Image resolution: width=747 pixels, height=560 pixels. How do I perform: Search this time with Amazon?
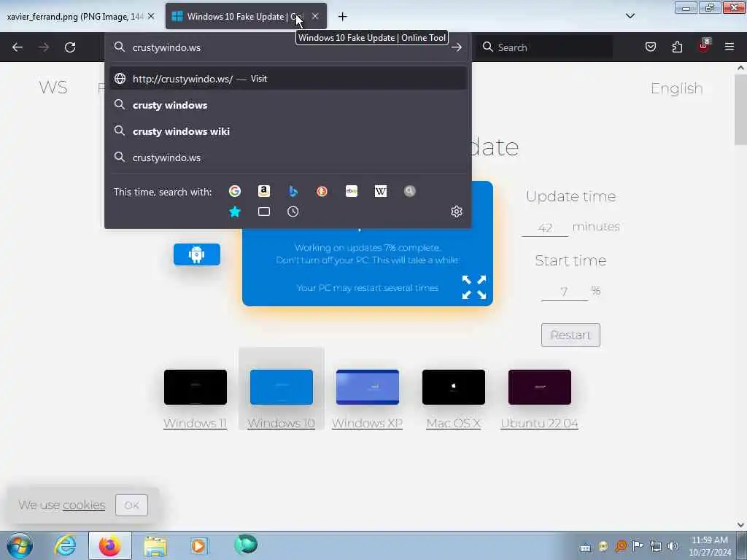tap(264, 191)
